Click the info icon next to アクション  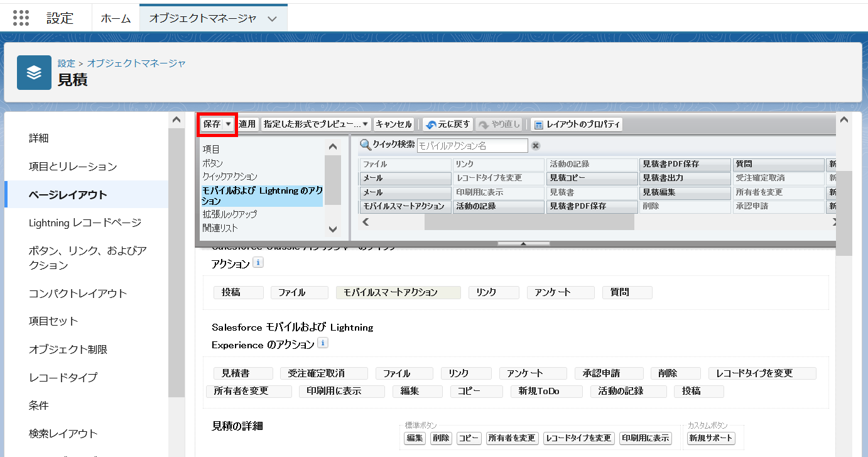tap(258, 263)
